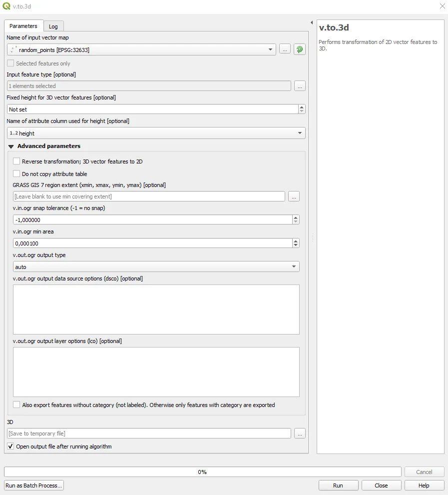Collapse the help panel with the arrow

(312, 22)
